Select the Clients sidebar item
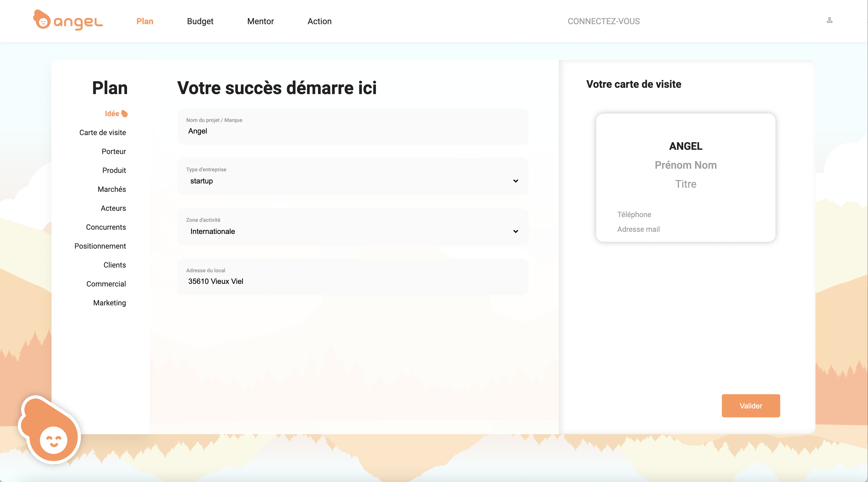The width and height of the screenshot is (868, 482). [115, 265]
